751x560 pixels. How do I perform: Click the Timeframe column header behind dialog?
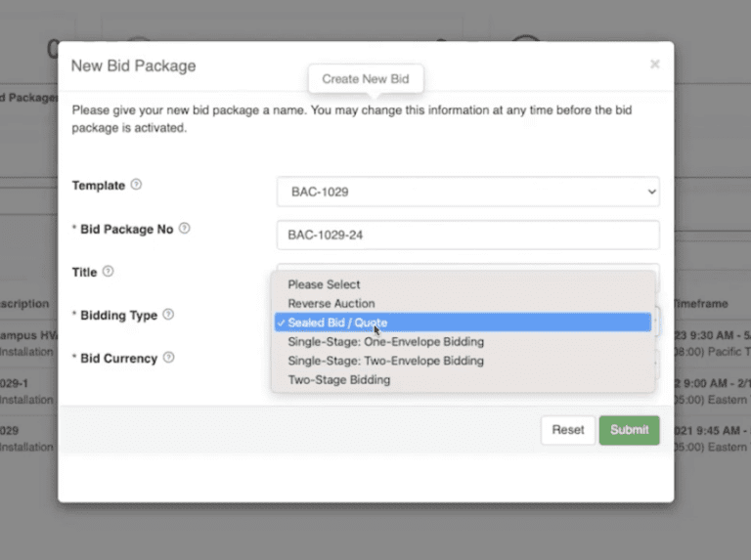click(701, 303)
